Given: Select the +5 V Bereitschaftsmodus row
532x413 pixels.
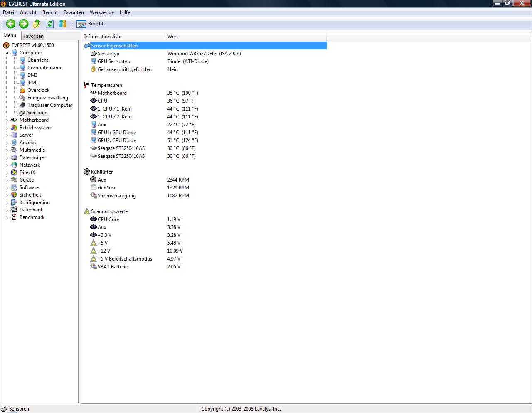Looking at the screenshot, I should 205,259.
